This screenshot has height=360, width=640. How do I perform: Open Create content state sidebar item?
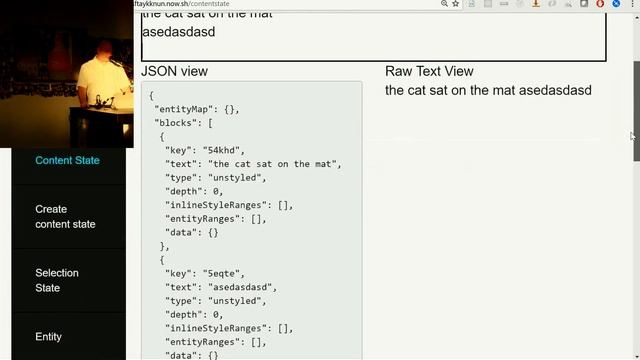click(x=65, y=217)
